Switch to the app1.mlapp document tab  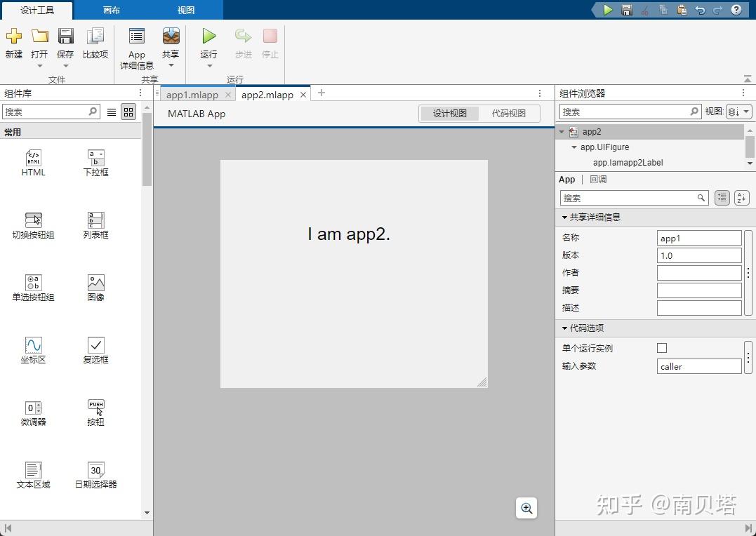coord(194,93)
